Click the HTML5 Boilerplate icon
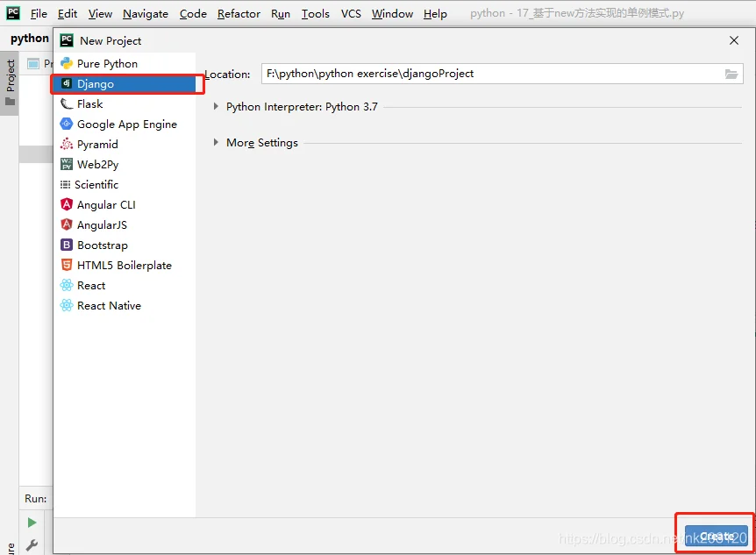This screenshot has width=756, height=555. (67, 265)
